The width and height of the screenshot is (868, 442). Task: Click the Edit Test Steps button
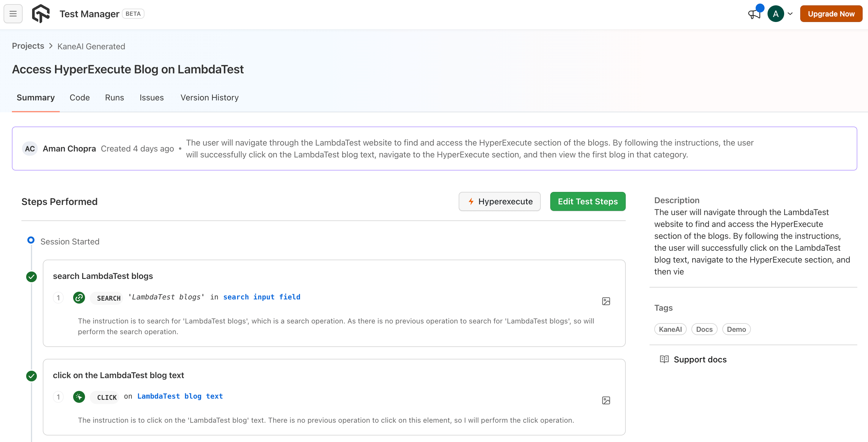click(x=588, y=202)
